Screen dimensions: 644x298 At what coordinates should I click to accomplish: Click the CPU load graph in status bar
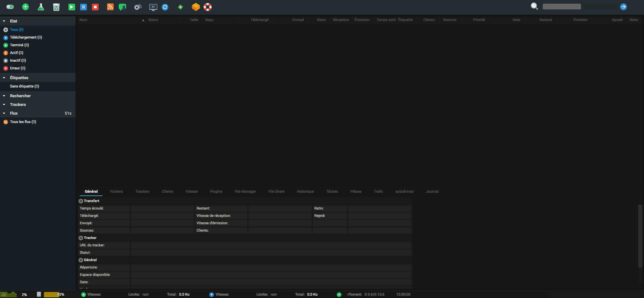click(8, 295)
